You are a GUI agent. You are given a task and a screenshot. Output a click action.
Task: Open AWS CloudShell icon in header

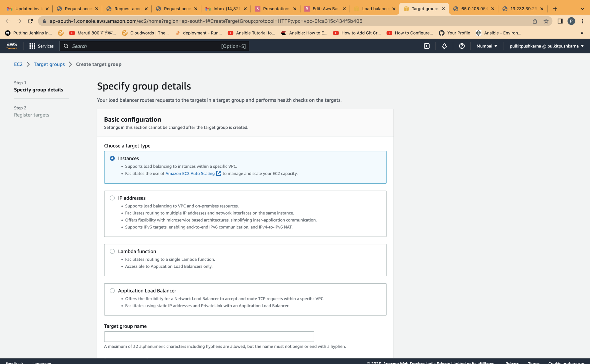[x=427, y=46]
